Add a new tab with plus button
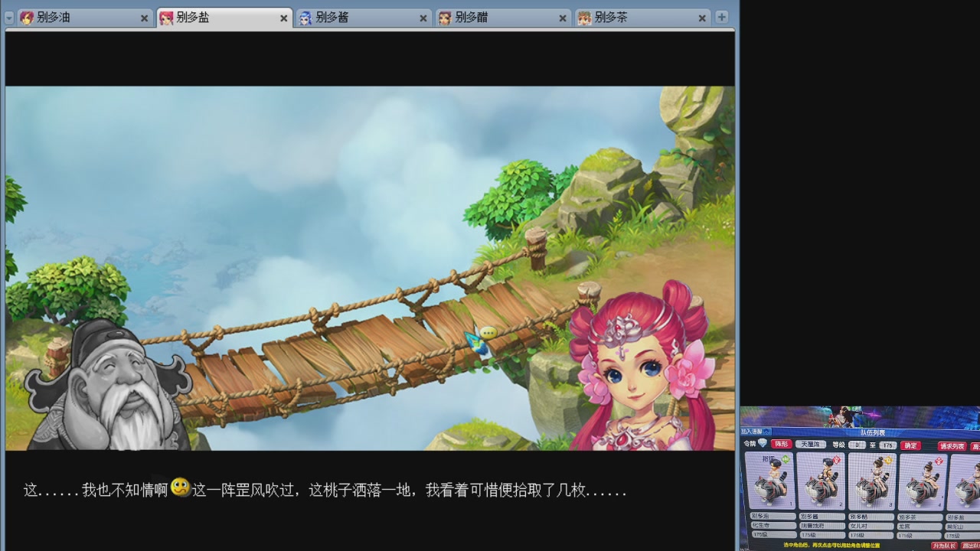This screenshot has height=551, width=980. 721,17
